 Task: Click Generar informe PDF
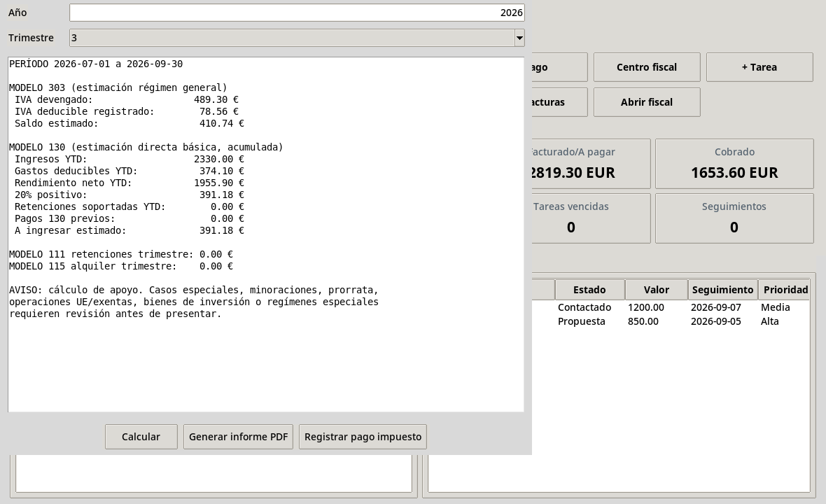238,437
